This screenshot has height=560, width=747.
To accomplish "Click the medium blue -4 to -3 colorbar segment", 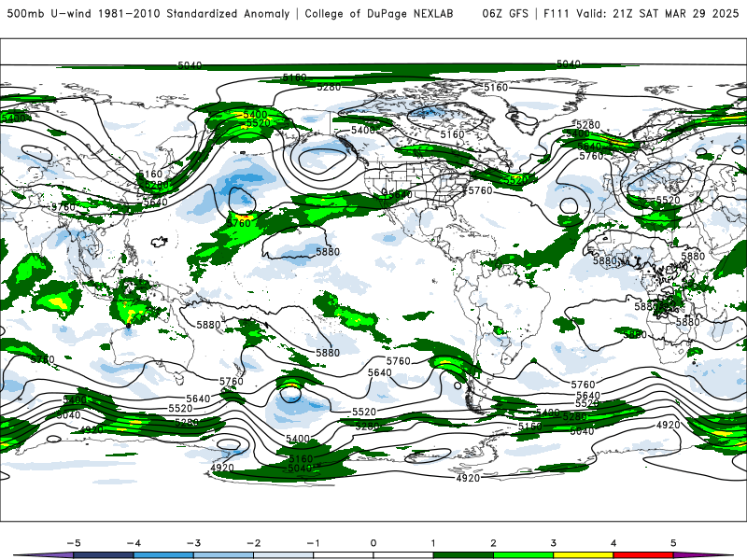I will coord(163,555).
